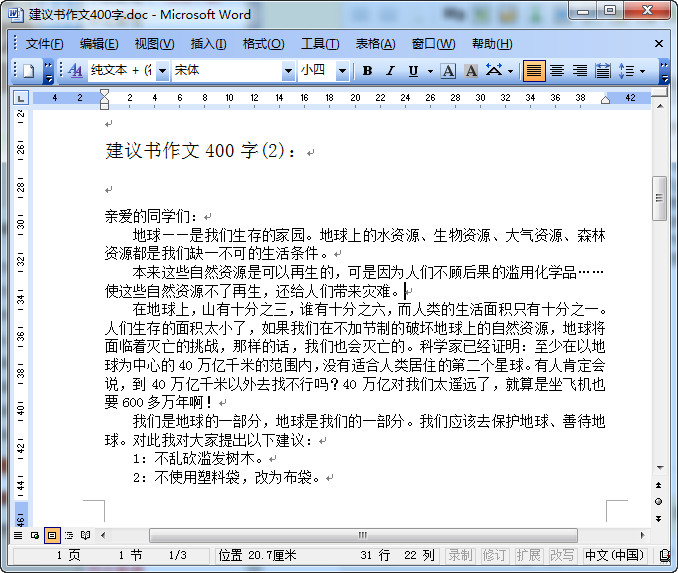Screen dimensions: 678x573
Task: Toggle Italic formatting
Action: coord(390,71)
